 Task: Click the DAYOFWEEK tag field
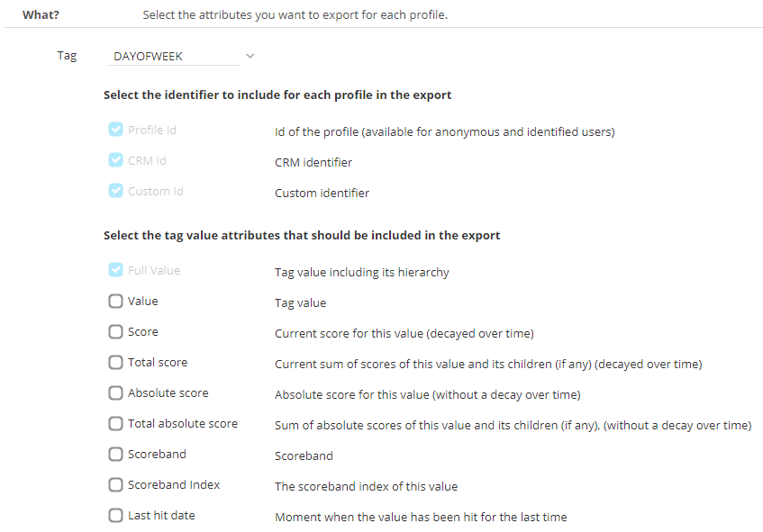171,56
